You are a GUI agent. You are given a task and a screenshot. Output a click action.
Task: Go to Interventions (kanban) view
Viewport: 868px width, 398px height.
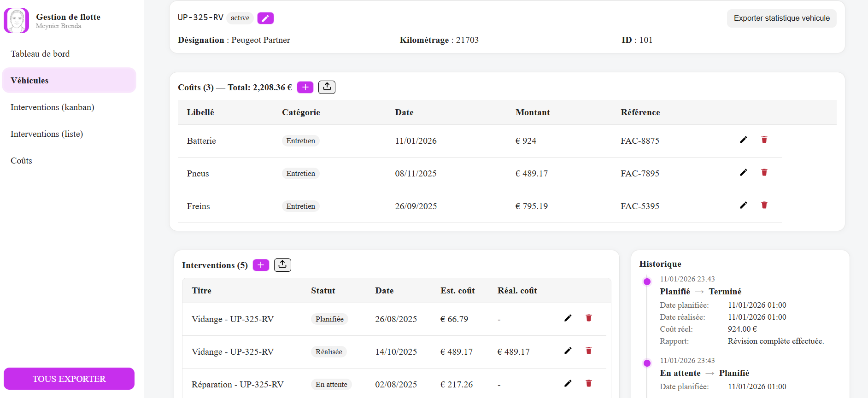click(52, 107)
